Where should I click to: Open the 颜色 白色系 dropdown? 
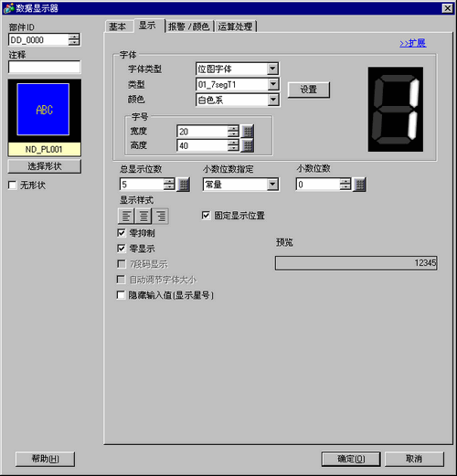pyautogui.click(x=273, y=100)
